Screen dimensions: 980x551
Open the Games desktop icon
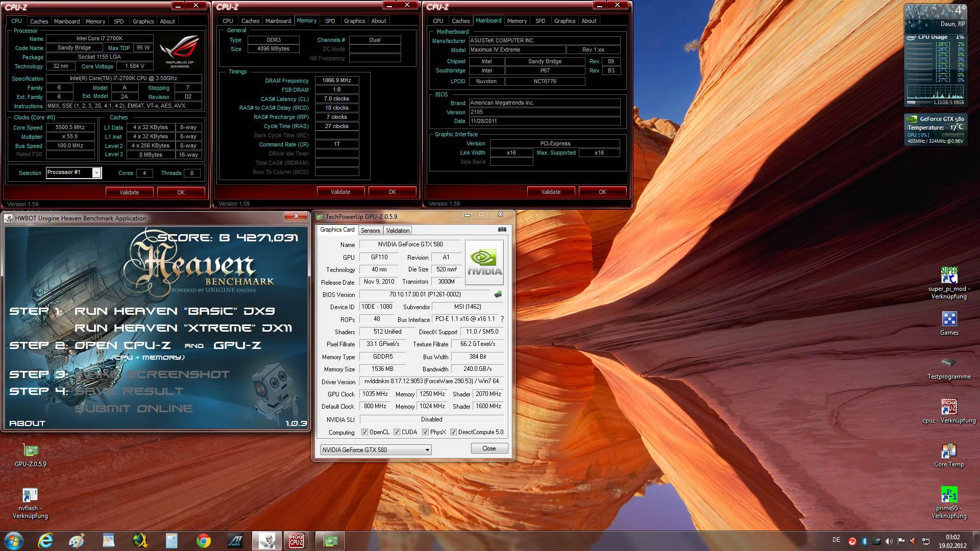[x=949, y=323]
